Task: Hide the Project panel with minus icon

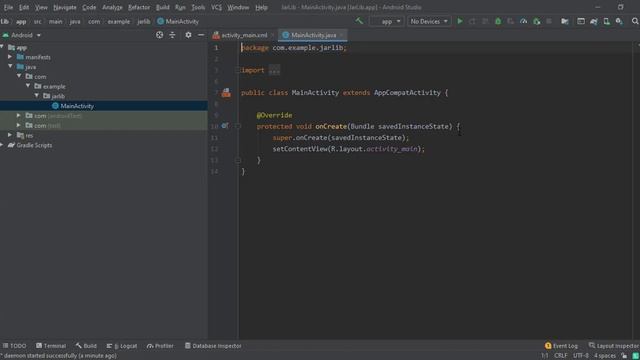Action: coord(201,35)
